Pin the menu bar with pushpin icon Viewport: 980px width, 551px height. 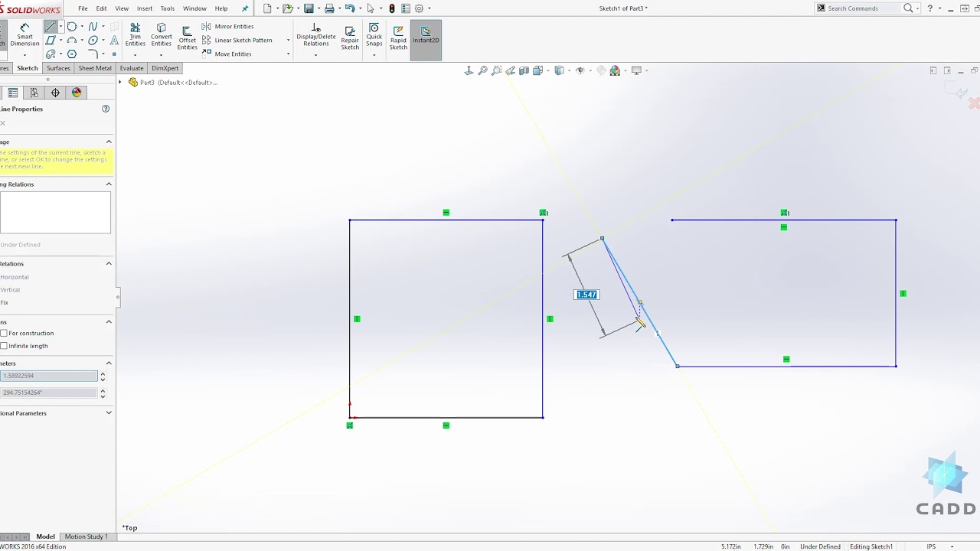click(245, 8)
